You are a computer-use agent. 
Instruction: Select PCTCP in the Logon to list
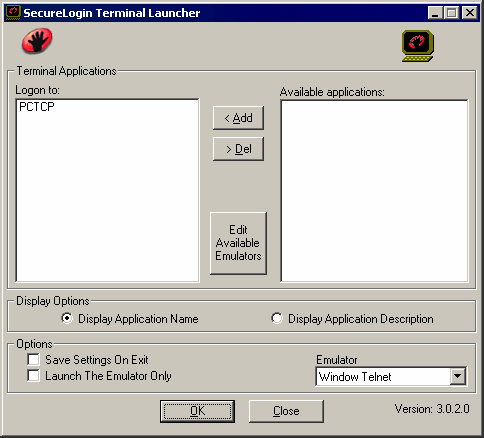(x=37, y=107)
